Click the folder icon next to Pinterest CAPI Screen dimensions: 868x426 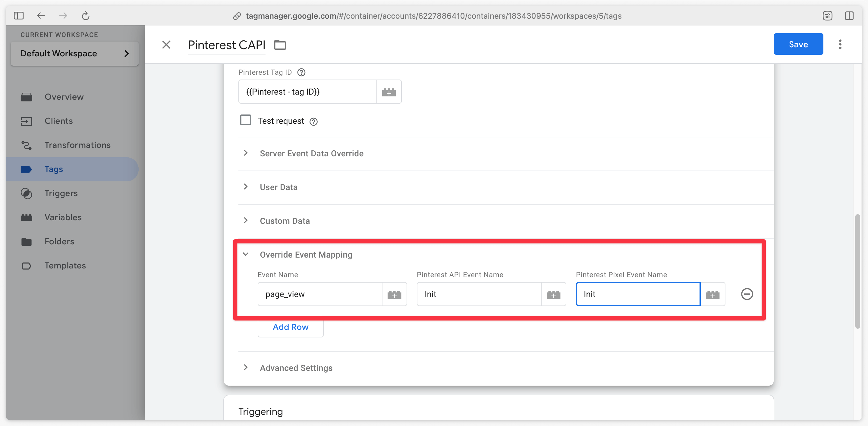pyautogui.click(x=280, y=45)
